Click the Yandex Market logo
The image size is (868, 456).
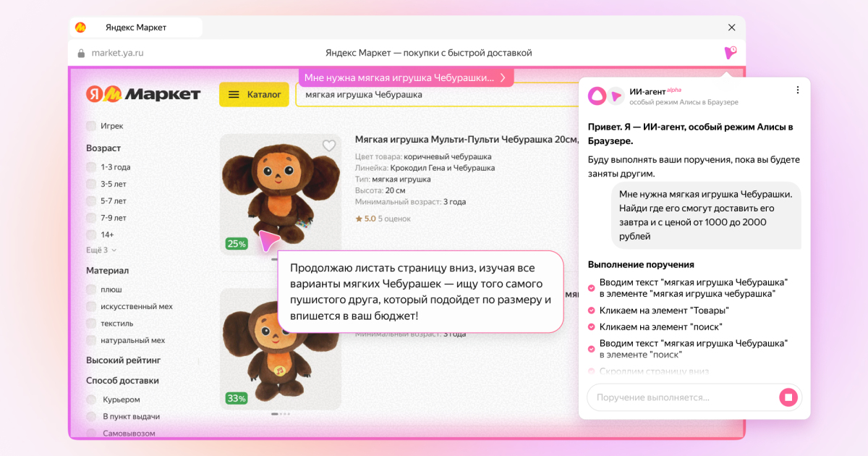click(143, 94)
